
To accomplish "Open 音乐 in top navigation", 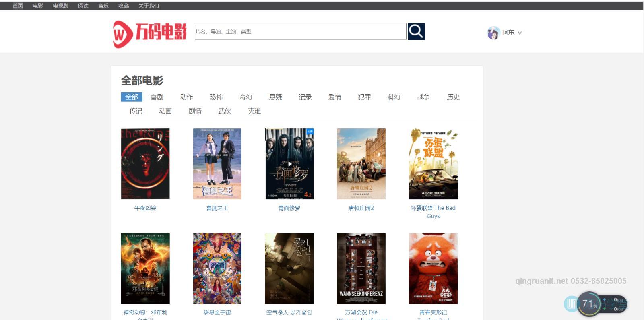I will tap(103, 6).
